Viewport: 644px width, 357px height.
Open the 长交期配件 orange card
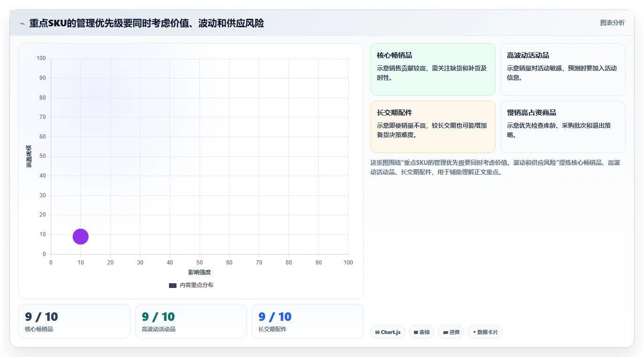pyautogui.click(x=433, y=127)
